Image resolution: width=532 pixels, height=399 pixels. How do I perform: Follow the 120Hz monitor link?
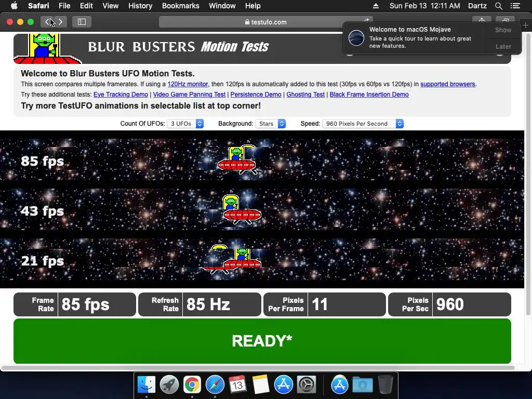click(x=188, y=84)
